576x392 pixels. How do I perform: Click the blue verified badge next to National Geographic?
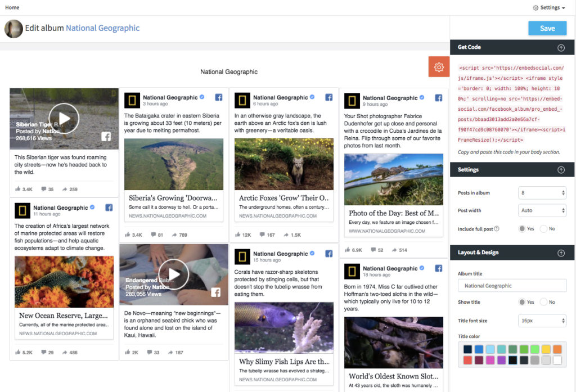coord(202,97)
